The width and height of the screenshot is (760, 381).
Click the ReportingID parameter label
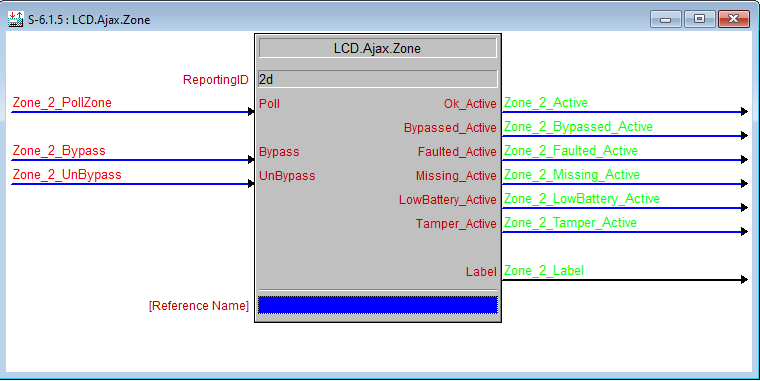click(x=216, y=80)
